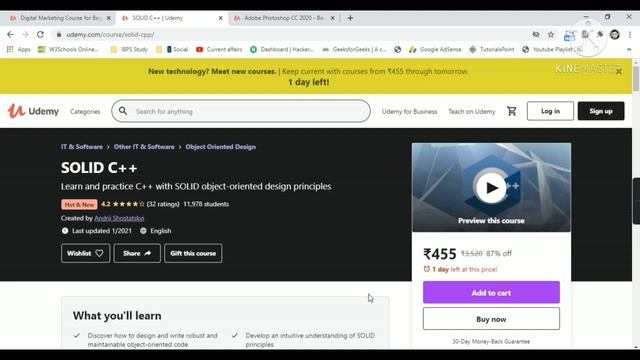Close the SOLID C++ tab

point(220,18)
